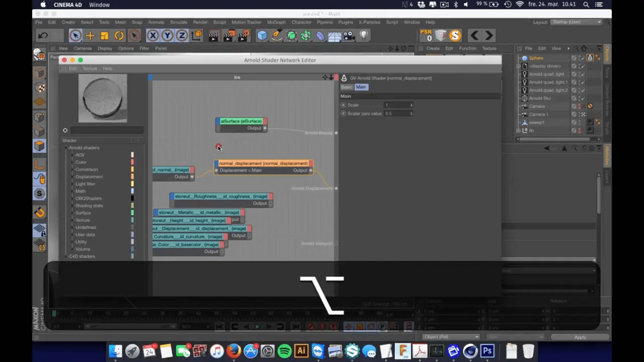The width and height of the screenshot is (644, 362).
Task: Open the Array MoGraph flower icon
Action: tap(306, 36)
